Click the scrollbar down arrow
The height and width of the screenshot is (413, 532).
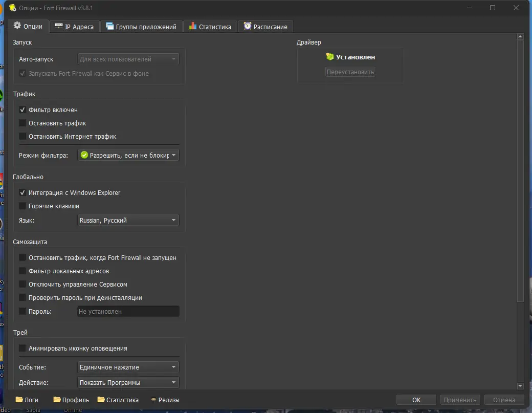(520, 386)
